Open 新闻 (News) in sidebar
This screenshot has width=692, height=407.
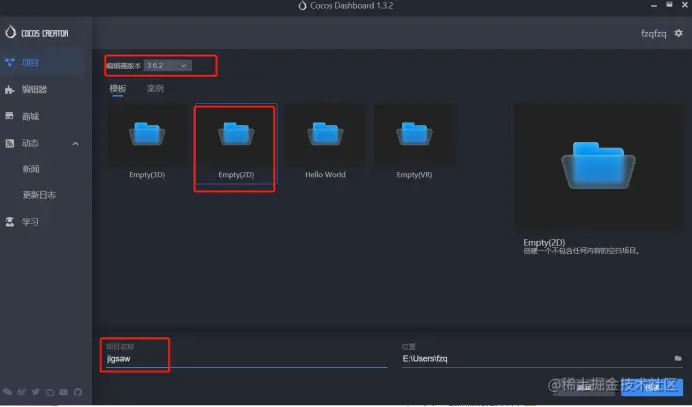click(31, 169)
